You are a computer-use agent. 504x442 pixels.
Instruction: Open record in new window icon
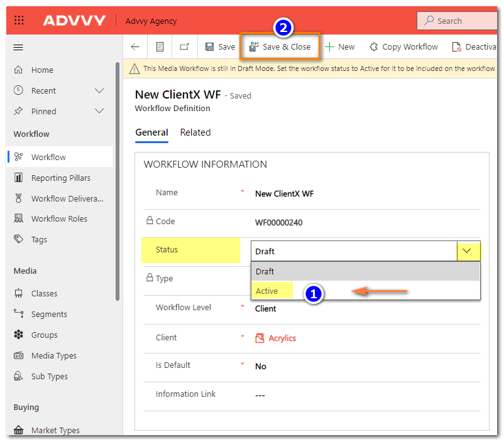[184, 47]
